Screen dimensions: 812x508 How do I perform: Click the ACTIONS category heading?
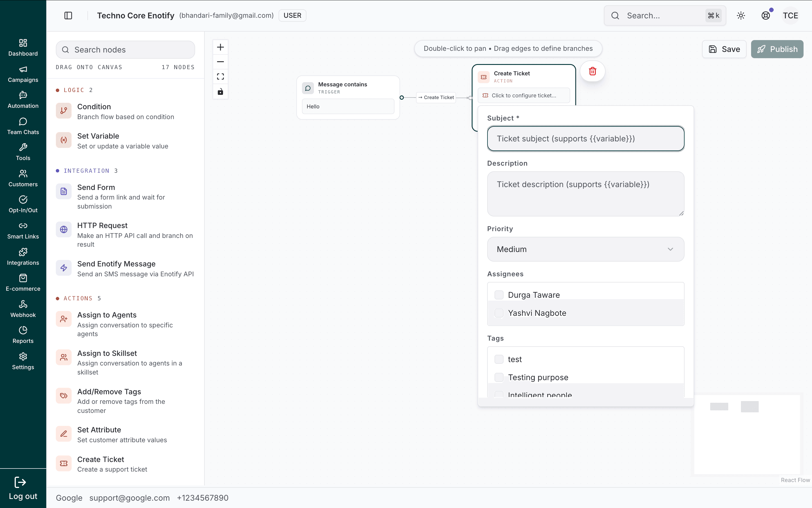click(x=78, y=298)
